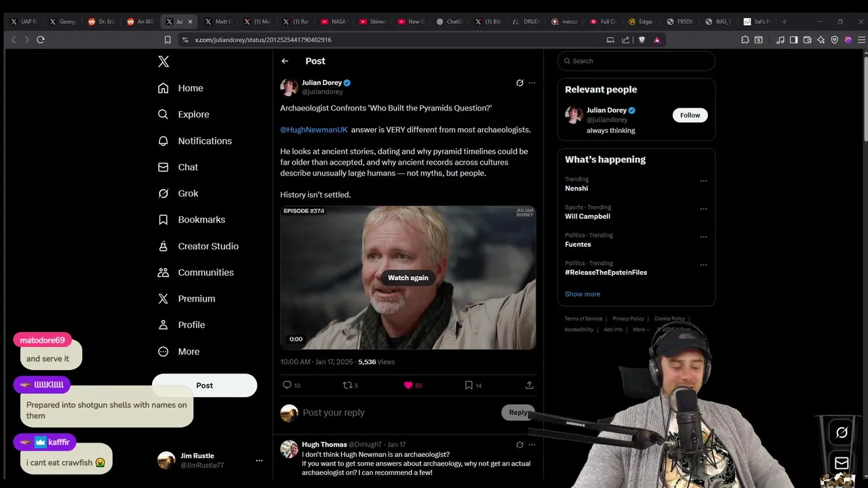Open the browser hamburger menu

point(861,40)
